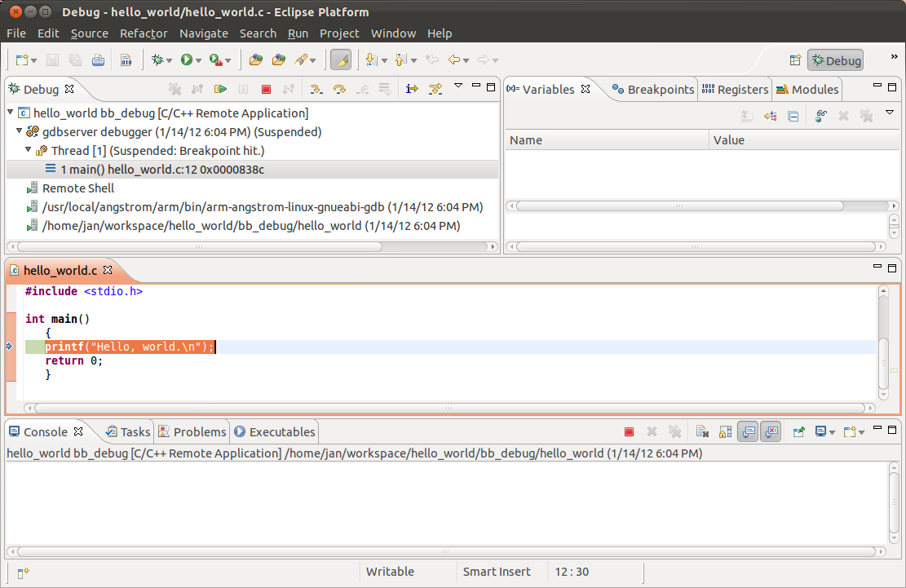Click the Open Perspective icon
The width and height of the screenshot is (906, 588).
tap(796, 60)
